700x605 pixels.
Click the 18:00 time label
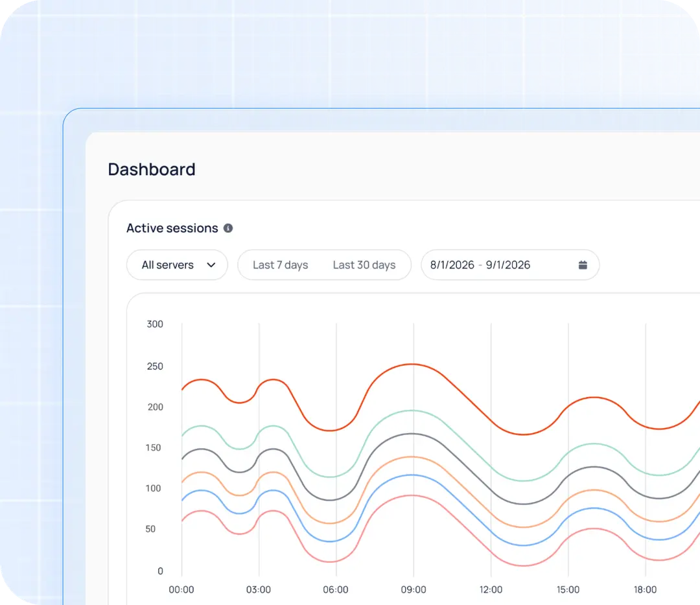(x=645, y=589)
